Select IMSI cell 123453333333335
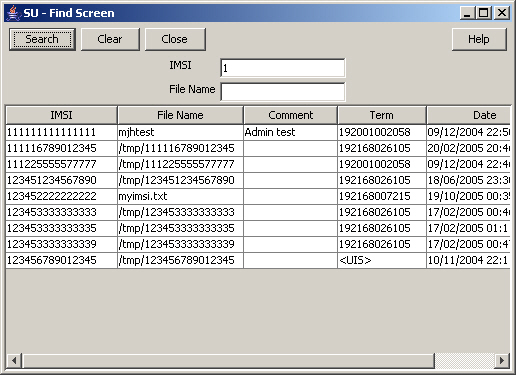This screenshot has width=516, height=375. (x=62, y=228)
